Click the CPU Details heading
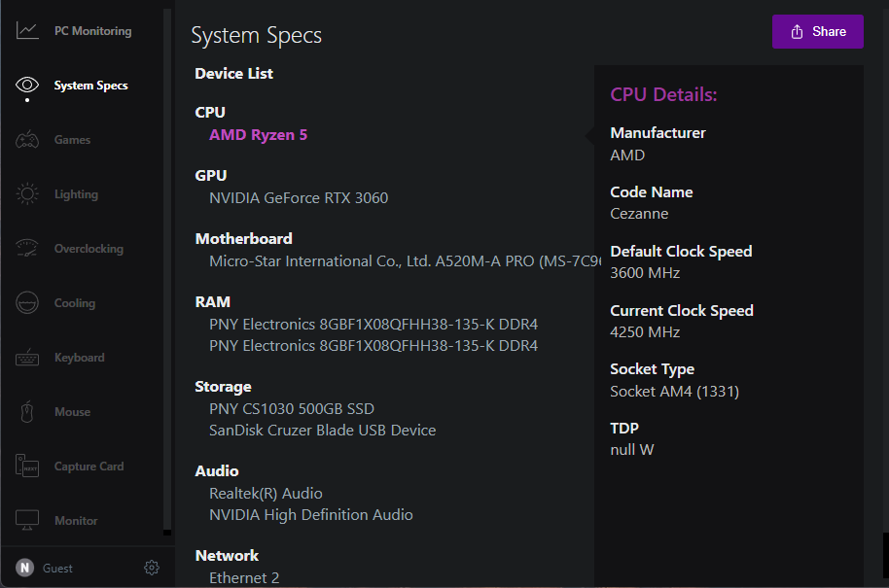The height and width of the screenshot is (588, 889). pos(663,94)
